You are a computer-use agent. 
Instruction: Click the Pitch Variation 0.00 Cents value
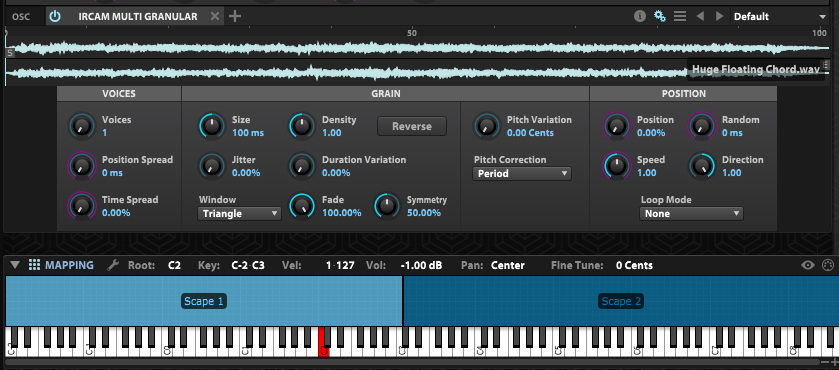(x=530, y=133)
